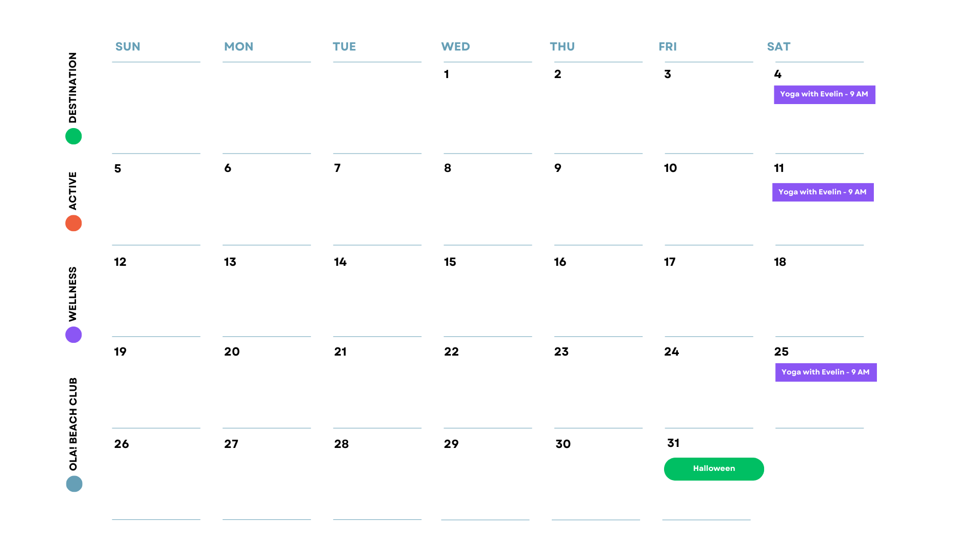Click the FRI day header
The image size is (980, 551).
click(x=668, y=47)
